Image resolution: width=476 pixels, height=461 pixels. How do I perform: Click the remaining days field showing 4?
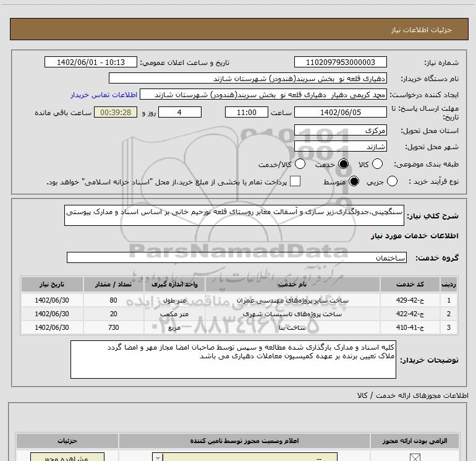point(180,113)
